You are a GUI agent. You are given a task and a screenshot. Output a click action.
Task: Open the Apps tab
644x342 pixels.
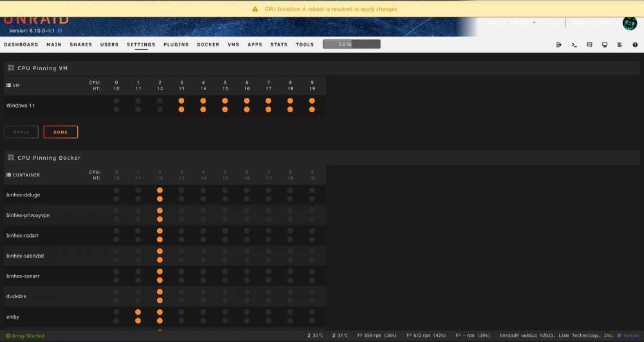click(254, 44)
